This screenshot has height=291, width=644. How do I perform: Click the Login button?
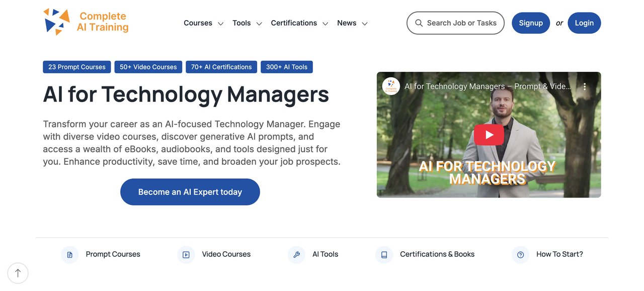[584, 23]
